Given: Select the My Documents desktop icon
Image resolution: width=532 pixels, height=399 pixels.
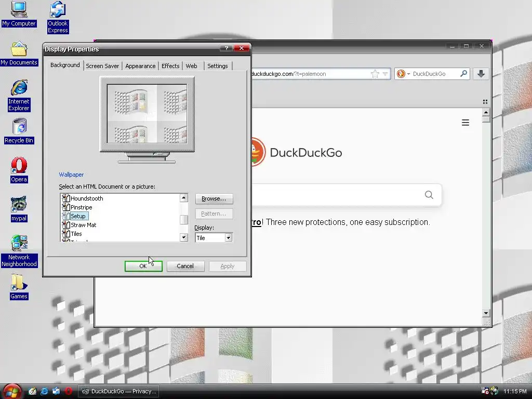Looking at the screenshot, I should 19,54.
